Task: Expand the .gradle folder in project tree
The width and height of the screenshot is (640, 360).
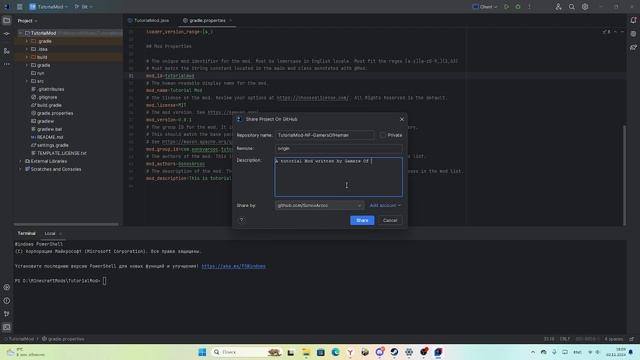Action: (27, 41)
